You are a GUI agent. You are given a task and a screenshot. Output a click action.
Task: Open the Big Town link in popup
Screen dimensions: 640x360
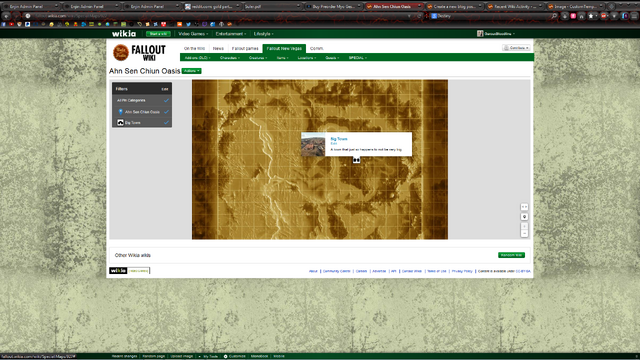pyautogui.click(x=339, y=139)
